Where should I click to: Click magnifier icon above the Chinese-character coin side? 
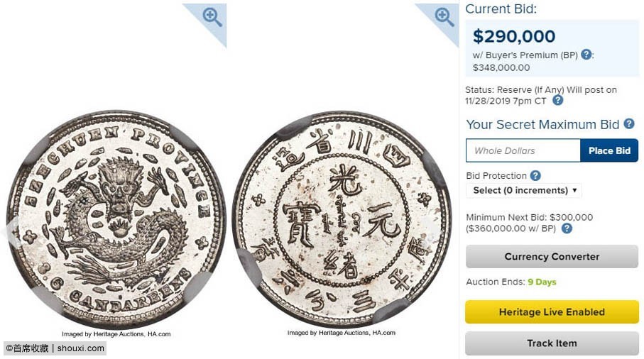point(444,17)
